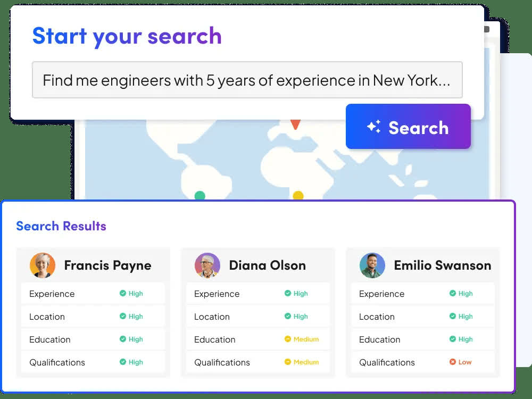Click Francis Payne's Experience label
The image size is (532, 399).
click(x=52, y=294)
